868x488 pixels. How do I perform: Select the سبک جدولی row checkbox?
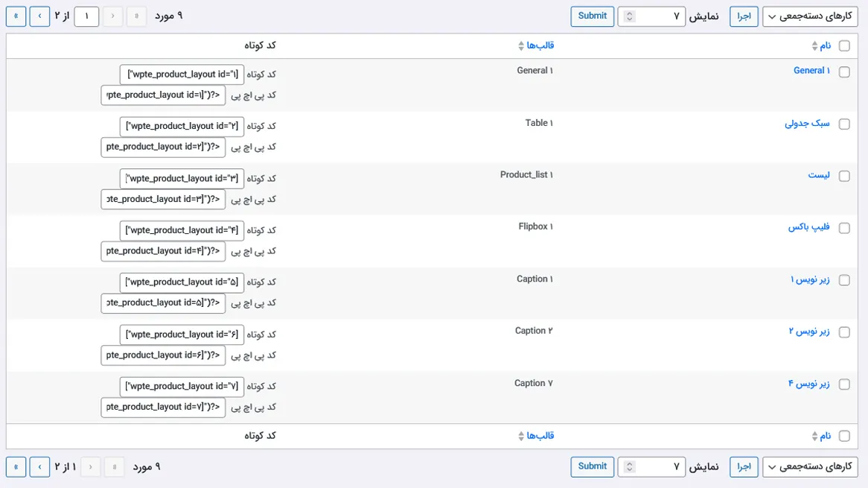coord(844,124)
